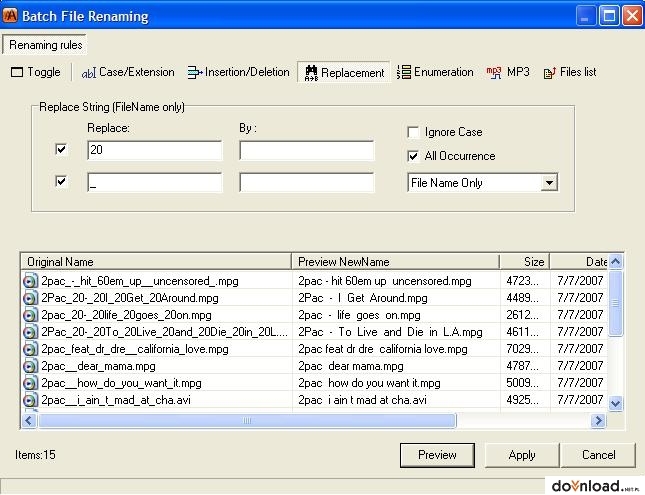
Task: Open the Files list tab
Action: (x=570, y=72)
